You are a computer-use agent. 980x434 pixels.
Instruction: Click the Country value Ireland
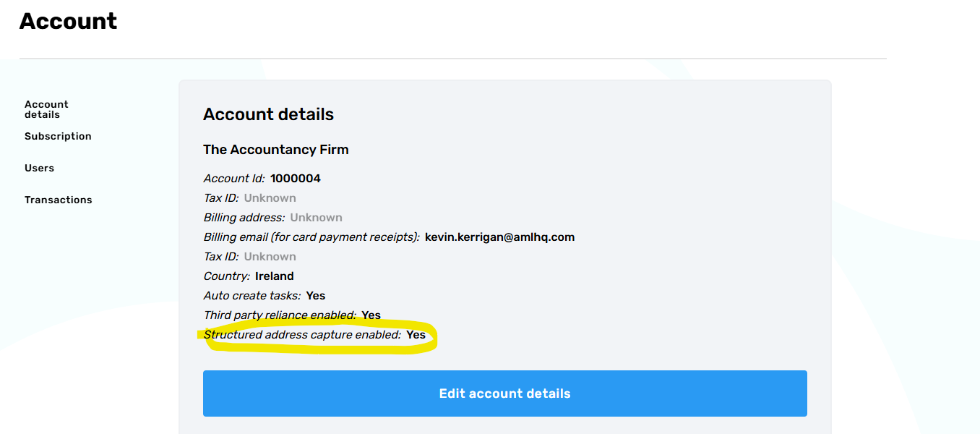click(275, 276)
